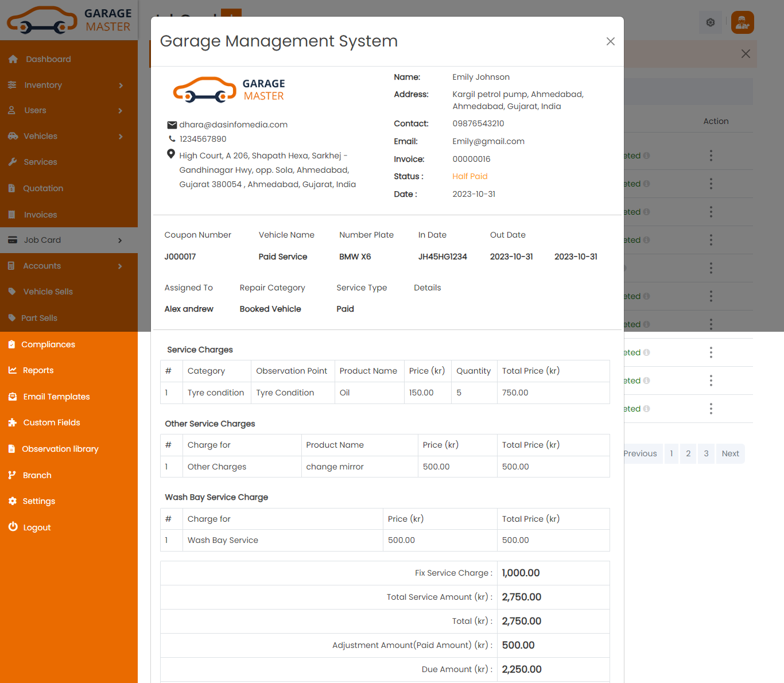Open the Compliances icon
The width and height of the screenshot is (784, 683).
point(13,344)
